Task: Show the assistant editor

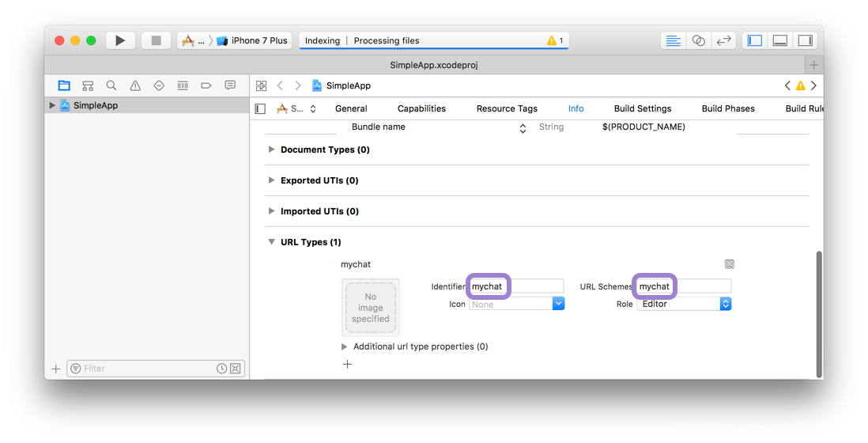Action: tap(699, 40)
